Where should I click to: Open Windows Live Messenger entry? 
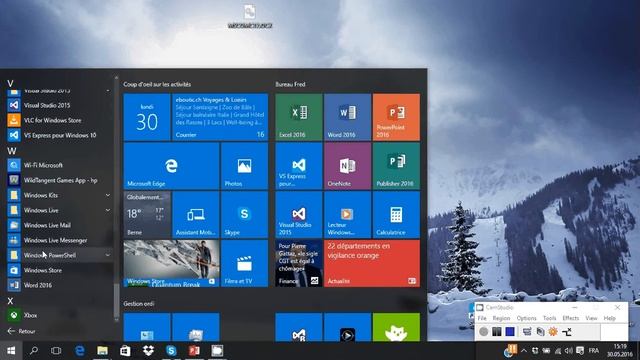(x=59, y=240)
